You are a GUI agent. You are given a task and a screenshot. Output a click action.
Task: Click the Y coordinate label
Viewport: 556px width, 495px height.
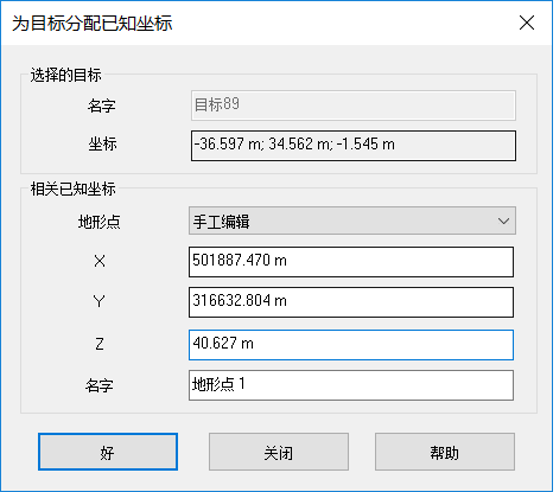tap(99, 302)
